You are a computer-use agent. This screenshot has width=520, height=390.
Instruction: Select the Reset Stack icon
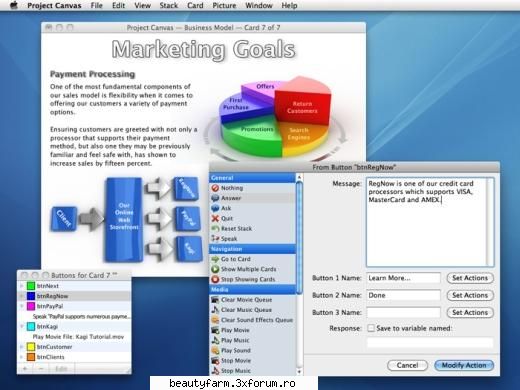tap(215, 229)
